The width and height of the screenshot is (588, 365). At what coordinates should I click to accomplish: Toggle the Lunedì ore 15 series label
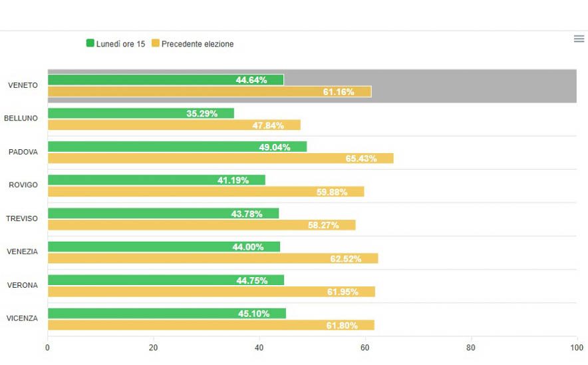tap(122, 44)
